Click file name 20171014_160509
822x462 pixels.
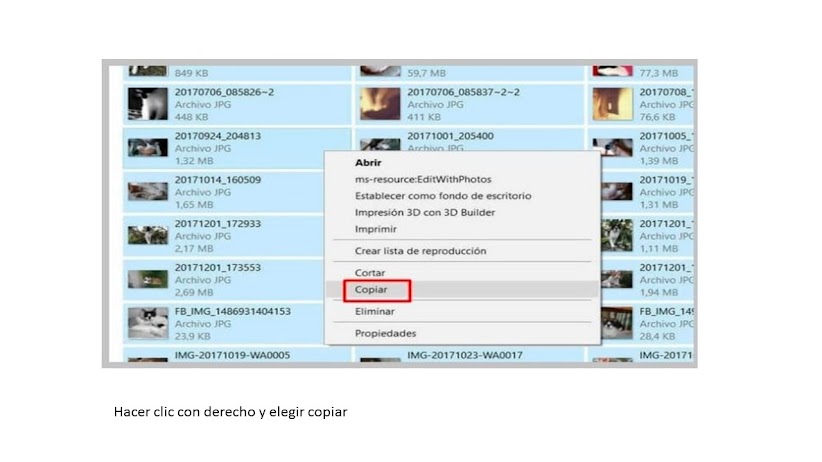point(218,180)
